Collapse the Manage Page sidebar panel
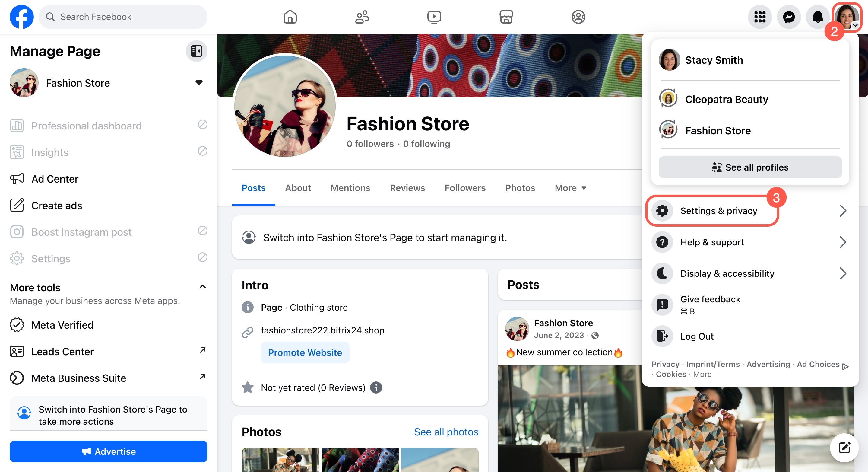Screen dimensions: 868x472 (196, 51)
